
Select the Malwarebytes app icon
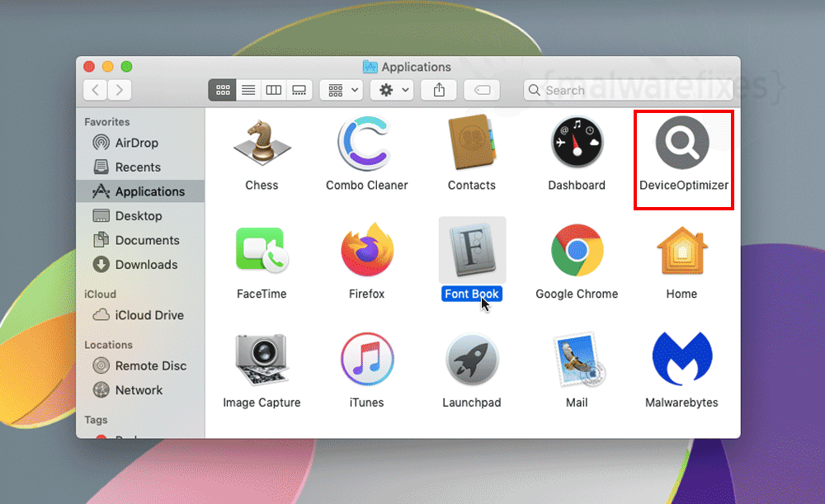tap(682, 358)
